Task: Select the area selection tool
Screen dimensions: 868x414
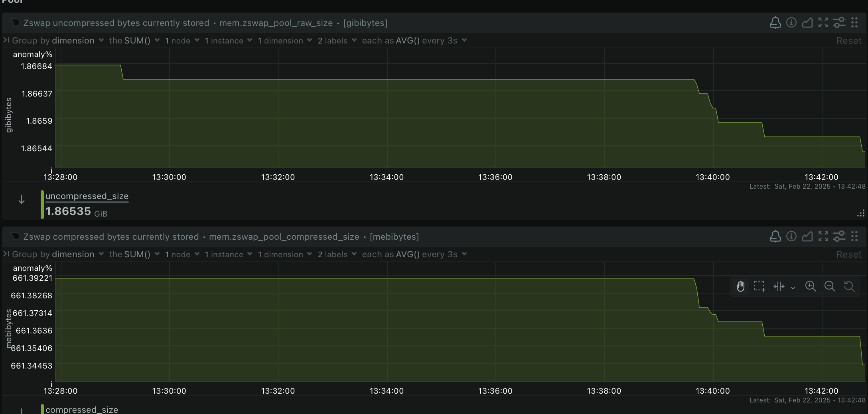Action: tap(759, 286)
